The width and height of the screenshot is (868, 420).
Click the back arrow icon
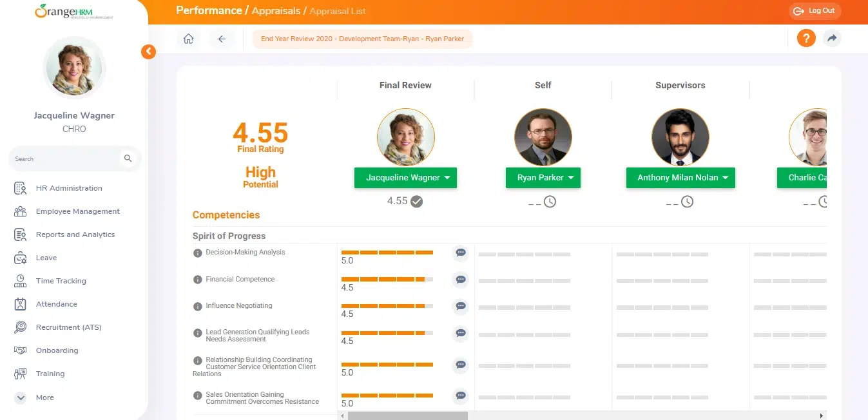pos(222,39)
